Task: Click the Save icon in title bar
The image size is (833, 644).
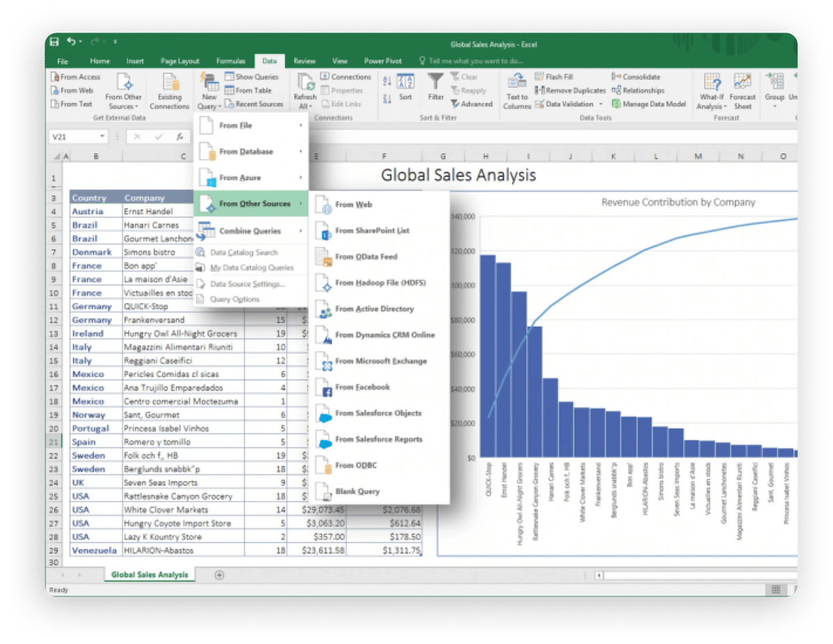Action: coord(54,42)
